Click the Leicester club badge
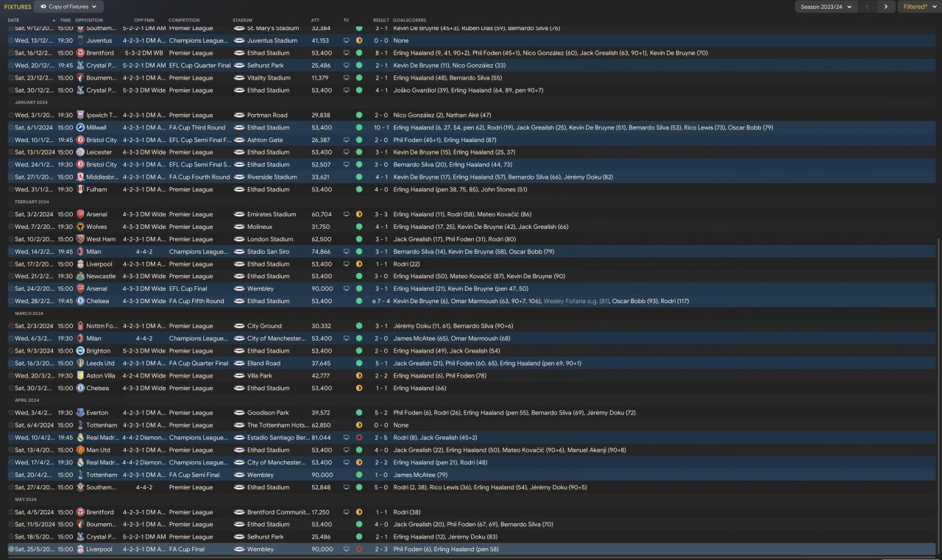This screenshot has width=942, height=560. point(80,152)
